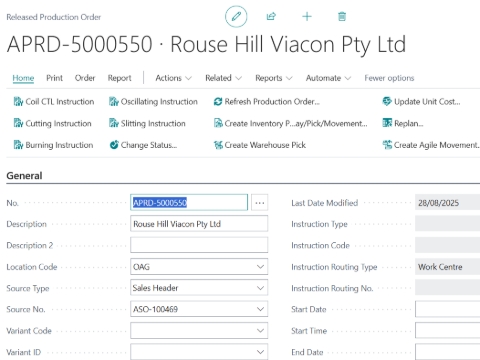Screen dimensions: 480x360
Task: Click the delete trash can icon
Action: pyautogui.click(x=342, y=16)
